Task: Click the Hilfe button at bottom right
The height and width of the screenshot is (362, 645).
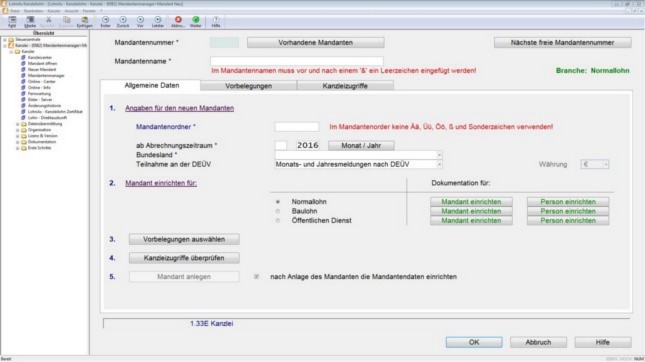Action: [x=603, y=342]
